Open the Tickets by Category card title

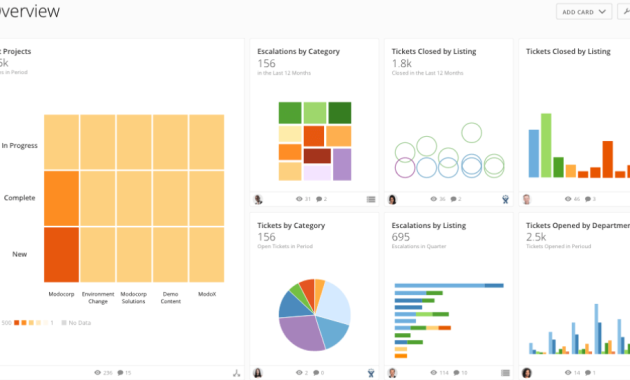click(x=291, y=225)
